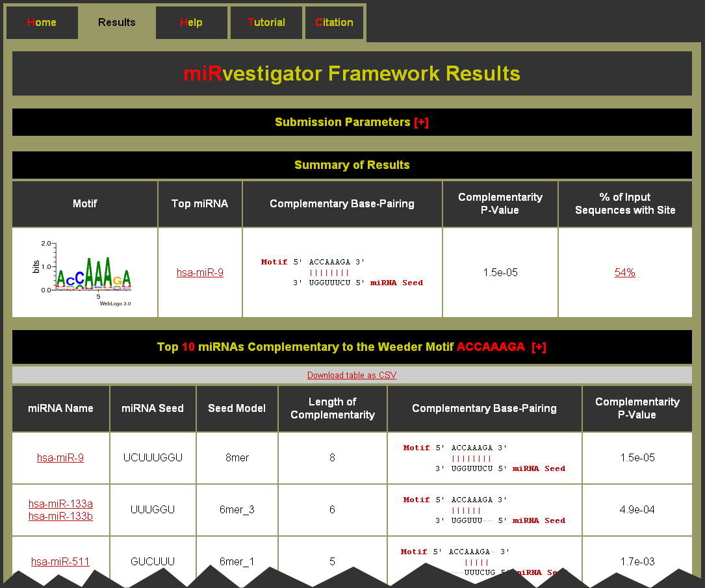The width and height of the screenshot is (705, 588).
Task: Expand Submission Parameters with the [+] toggle
Action: [421, 122]
